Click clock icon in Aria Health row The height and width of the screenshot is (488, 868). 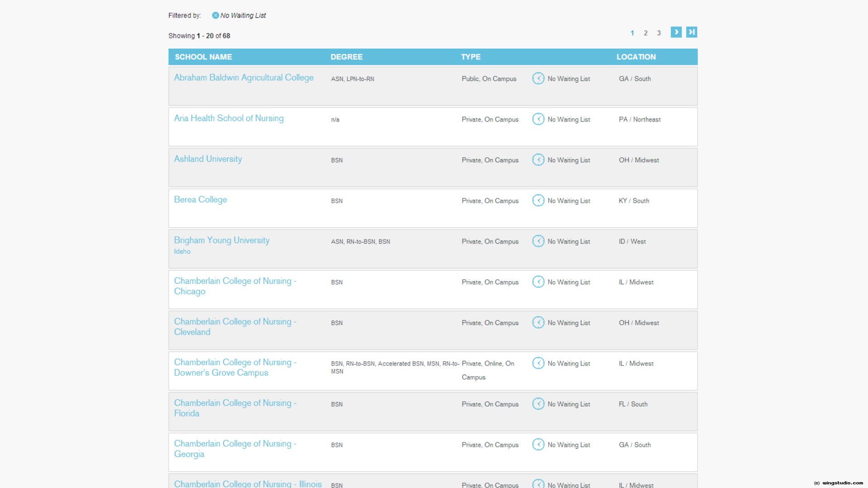(x=538, y=119)
